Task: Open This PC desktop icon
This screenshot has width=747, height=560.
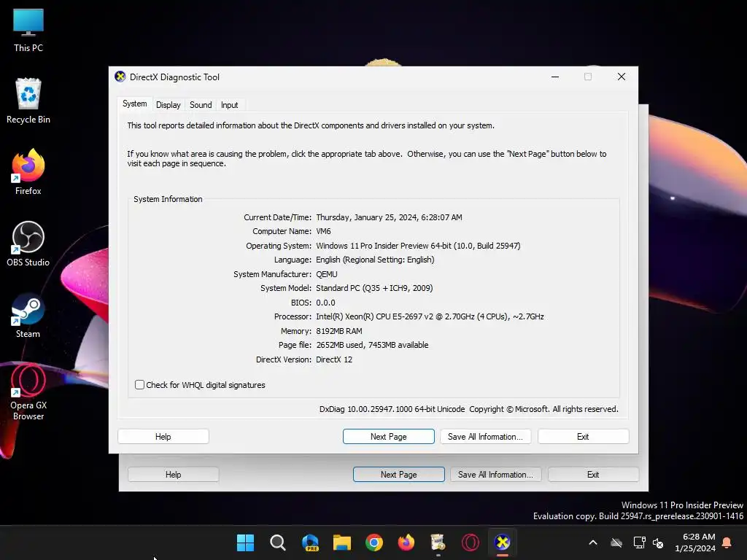Action: coord(28,30)
